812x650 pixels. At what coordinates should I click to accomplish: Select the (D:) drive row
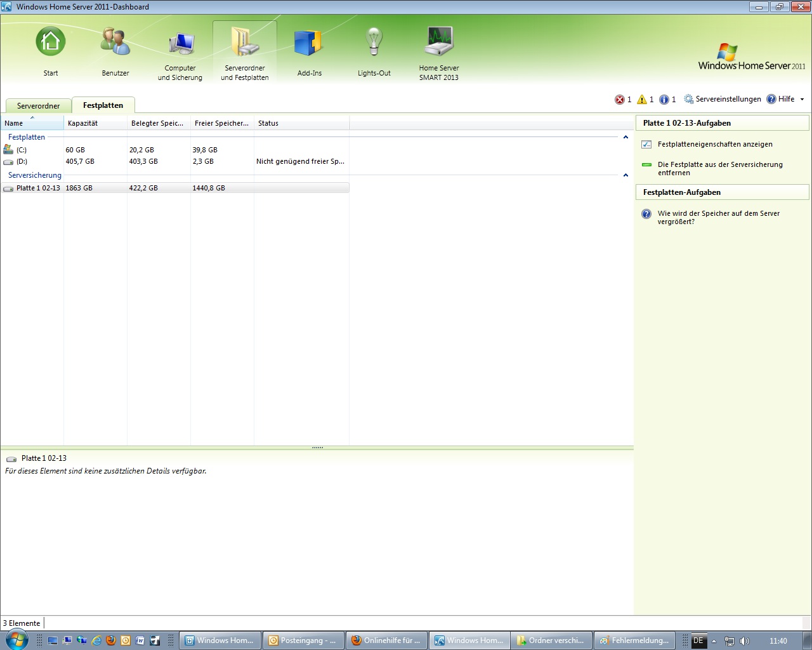pos(175,161)
